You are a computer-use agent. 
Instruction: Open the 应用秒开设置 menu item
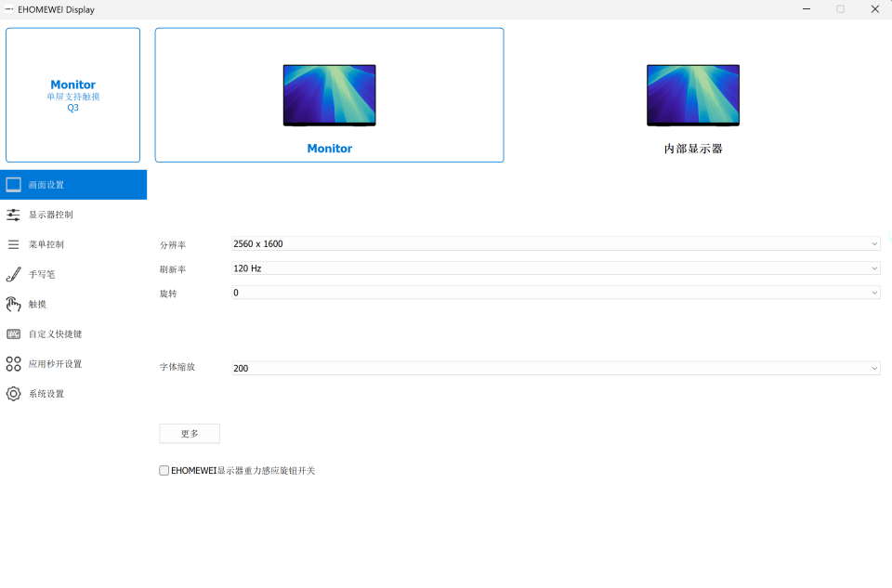click(x=73, y=364)
